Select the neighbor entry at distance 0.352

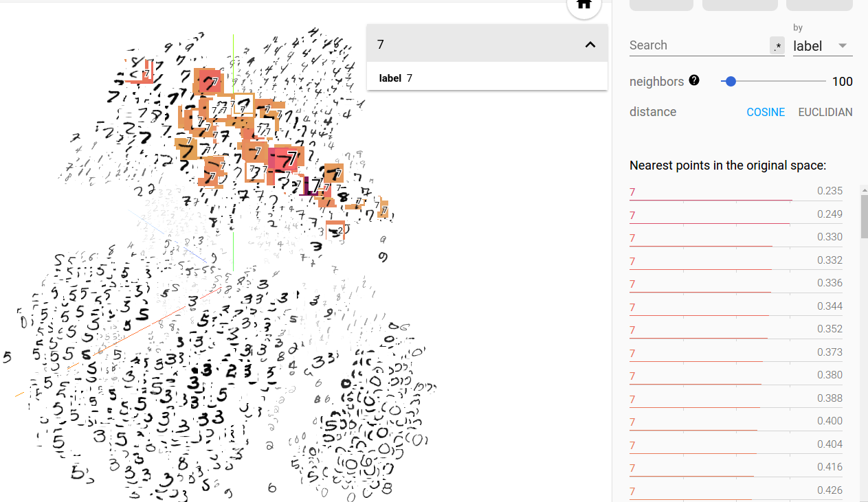735,330
